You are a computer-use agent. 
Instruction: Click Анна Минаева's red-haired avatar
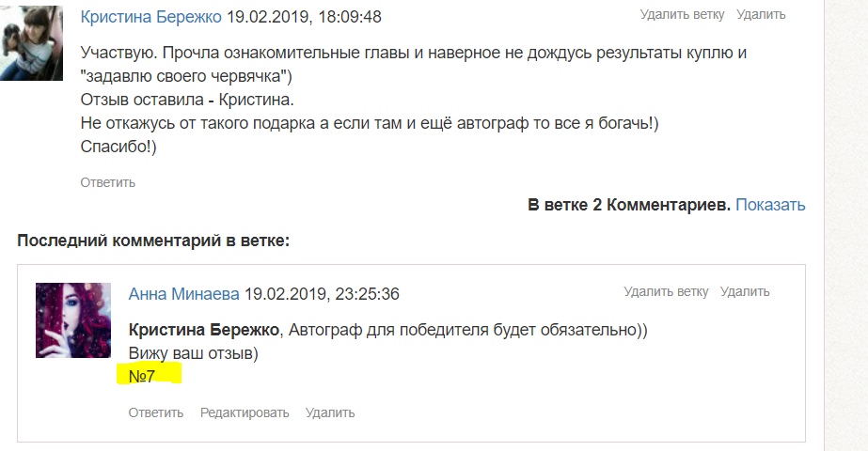click(72, 320)
